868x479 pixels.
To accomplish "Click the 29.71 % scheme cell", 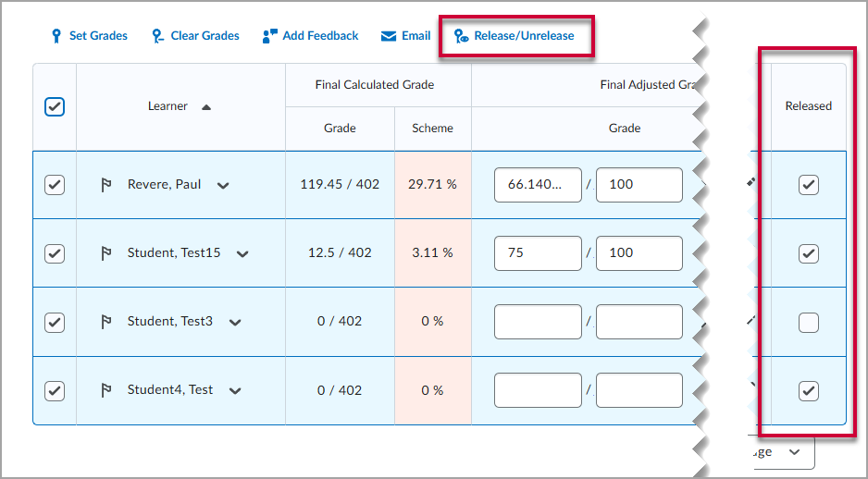I will (432, 185).
